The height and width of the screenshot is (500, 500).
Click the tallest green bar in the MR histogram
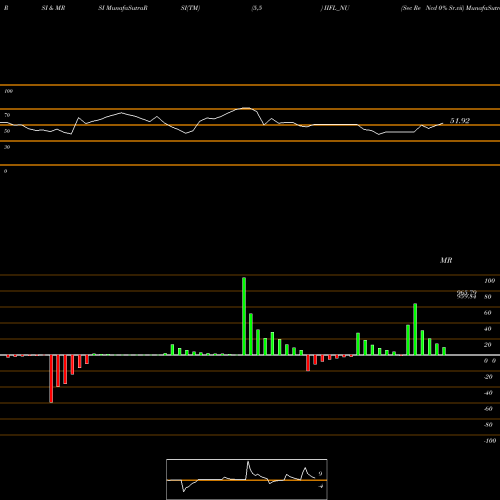coord(244,316)
